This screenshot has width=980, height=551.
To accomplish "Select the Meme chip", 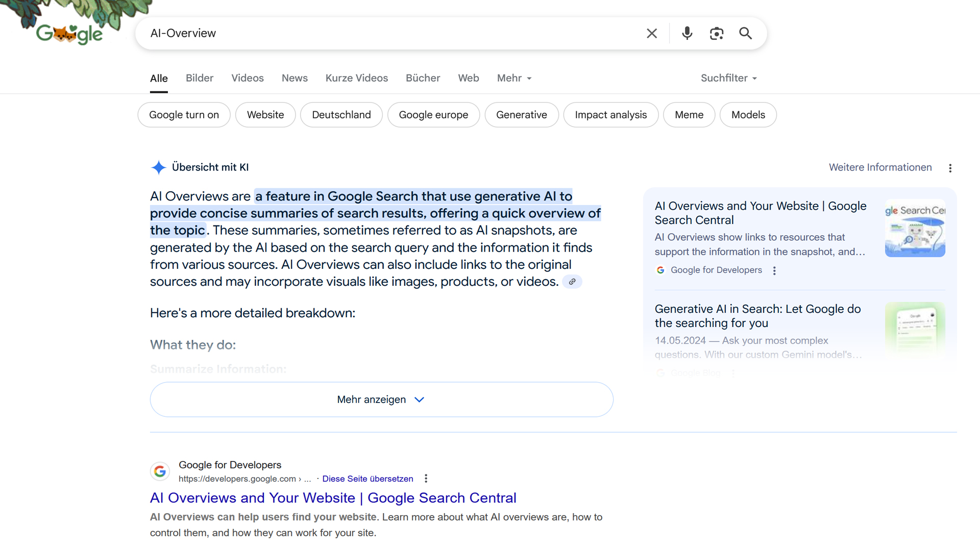I will point(689,115).
